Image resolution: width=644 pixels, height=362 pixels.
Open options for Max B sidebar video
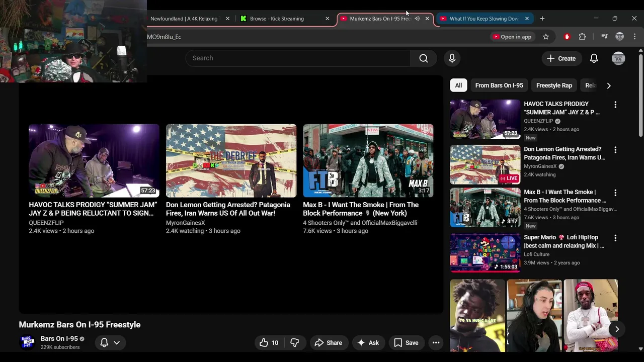click(615, 193)
